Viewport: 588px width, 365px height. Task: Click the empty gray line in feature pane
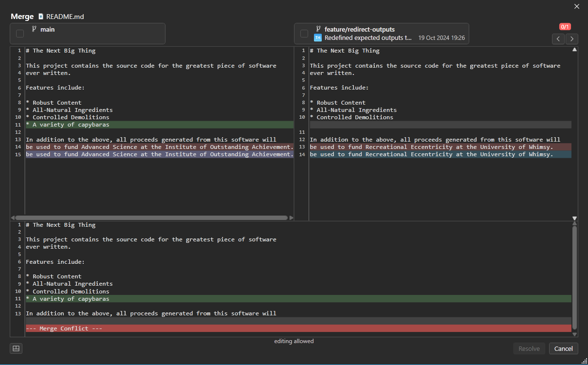[x=441, y=125]
